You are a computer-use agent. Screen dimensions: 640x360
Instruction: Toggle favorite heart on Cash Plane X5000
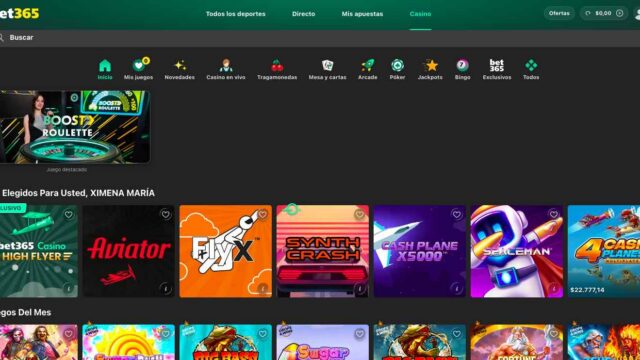pyautogui.click(x=456, y=214)
